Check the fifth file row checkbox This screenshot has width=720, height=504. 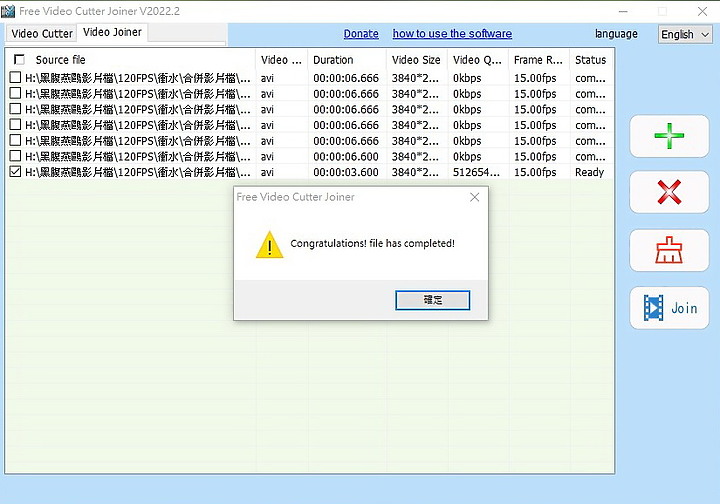(x=15, y=140)
